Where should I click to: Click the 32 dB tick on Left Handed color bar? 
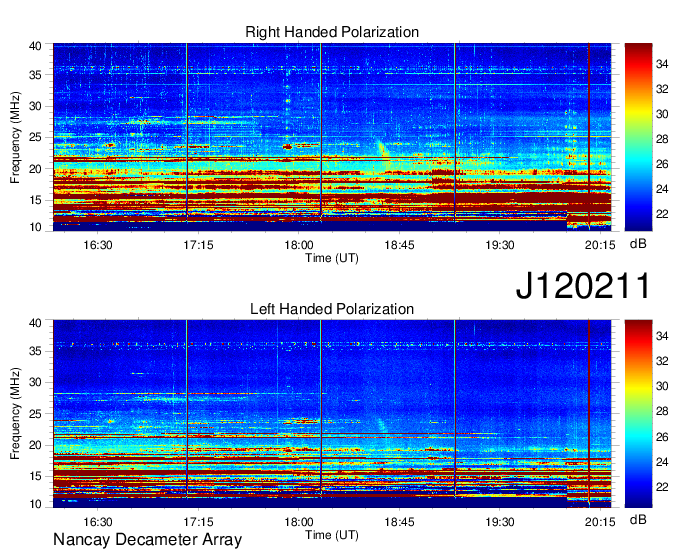click(662, 361)
